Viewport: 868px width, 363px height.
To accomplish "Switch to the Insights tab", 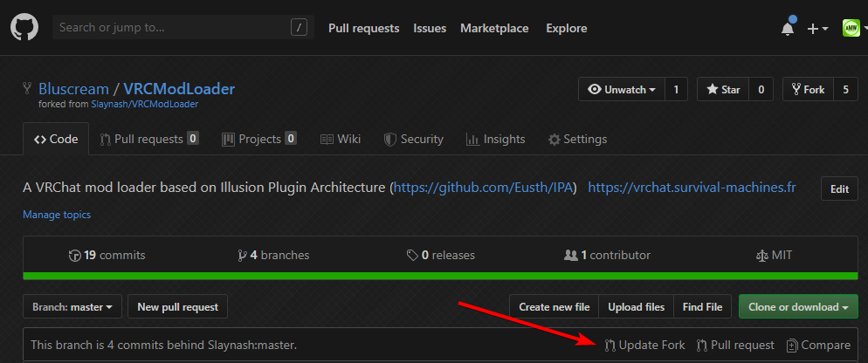I will pyautogui.click(x=495, y=139).
